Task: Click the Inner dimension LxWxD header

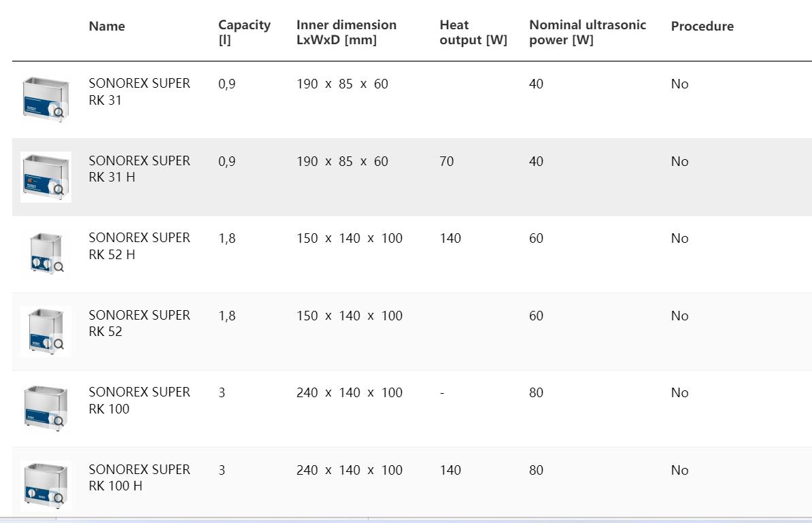Action: 346,32
